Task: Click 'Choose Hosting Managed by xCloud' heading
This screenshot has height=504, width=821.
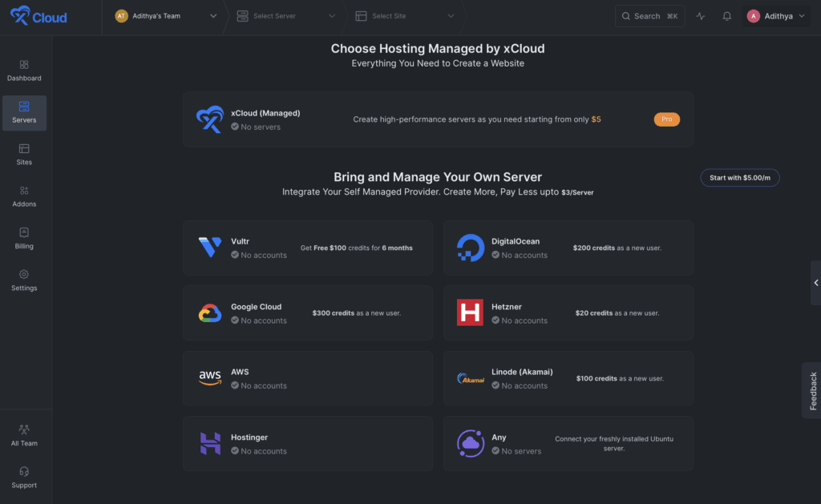Action: pos(438,49)
